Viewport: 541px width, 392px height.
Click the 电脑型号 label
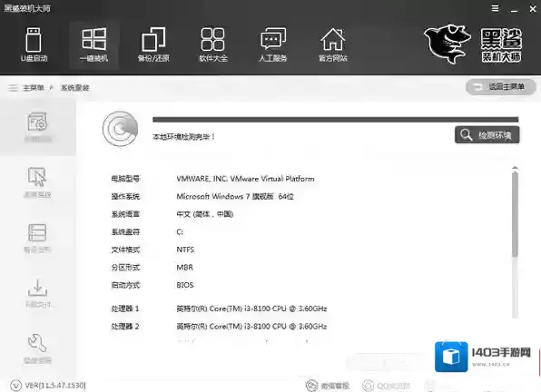pyautogui.click(x=125, y=179)
